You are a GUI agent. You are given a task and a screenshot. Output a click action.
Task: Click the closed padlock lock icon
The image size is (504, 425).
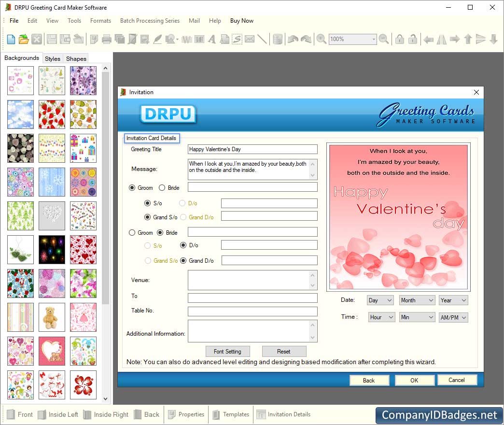tap(400, 39)
